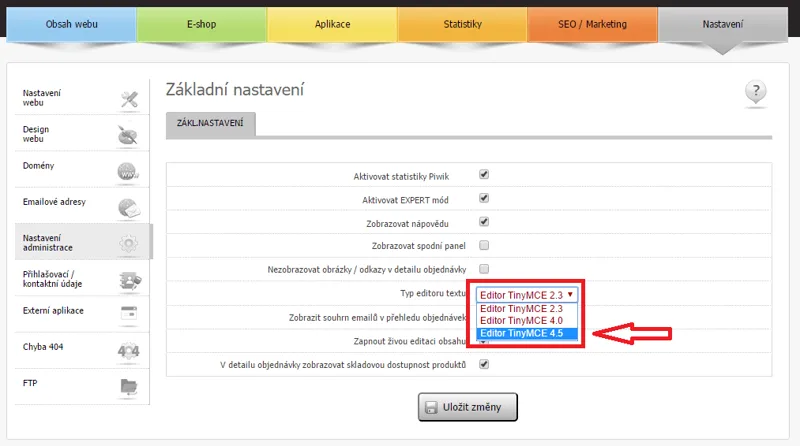This screenshot has height=446, width=800.
Task: Click the Externí aplikace window icon
Action: [x=129, y=313]
